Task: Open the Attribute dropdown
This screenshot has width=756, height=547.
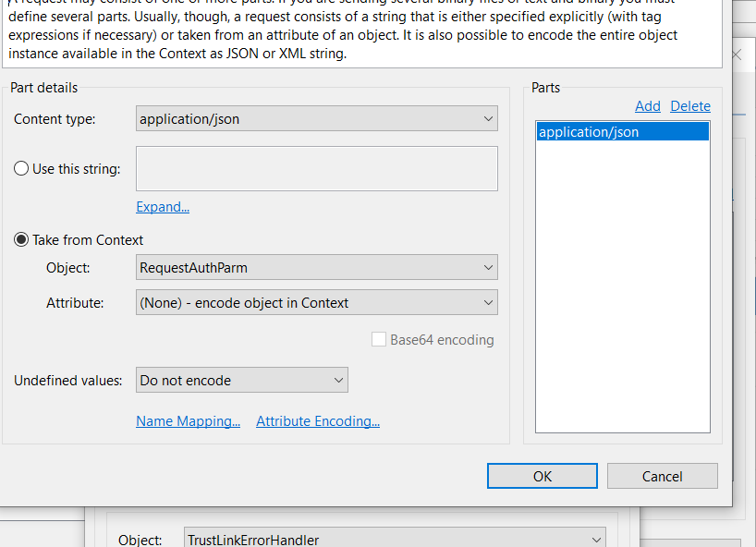Action: click(317, 303)
